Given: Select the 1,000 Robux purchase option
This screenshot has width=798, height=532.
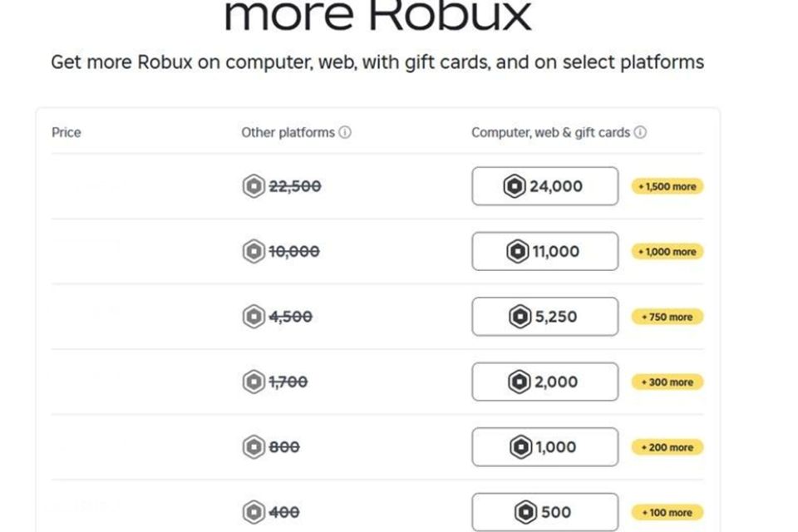Looking at the screenshot, I should [x=544, y=446].
